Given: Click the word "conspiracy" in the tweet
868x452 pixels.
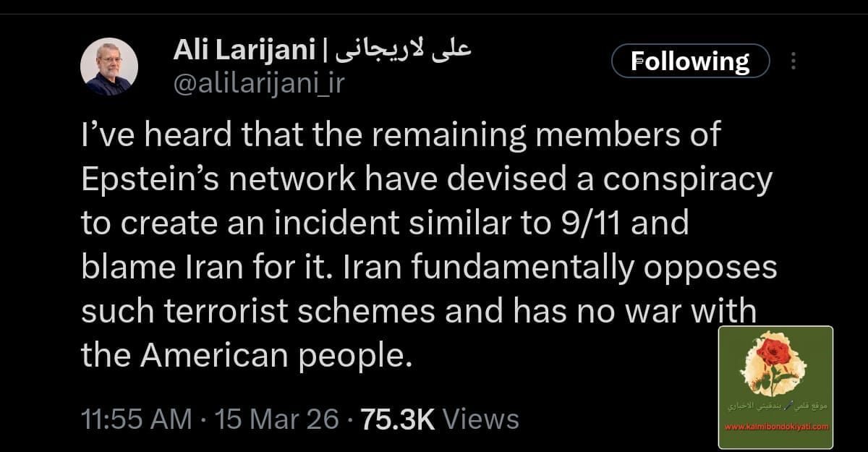Looking at the screenshot, I should tap(688, 180).
